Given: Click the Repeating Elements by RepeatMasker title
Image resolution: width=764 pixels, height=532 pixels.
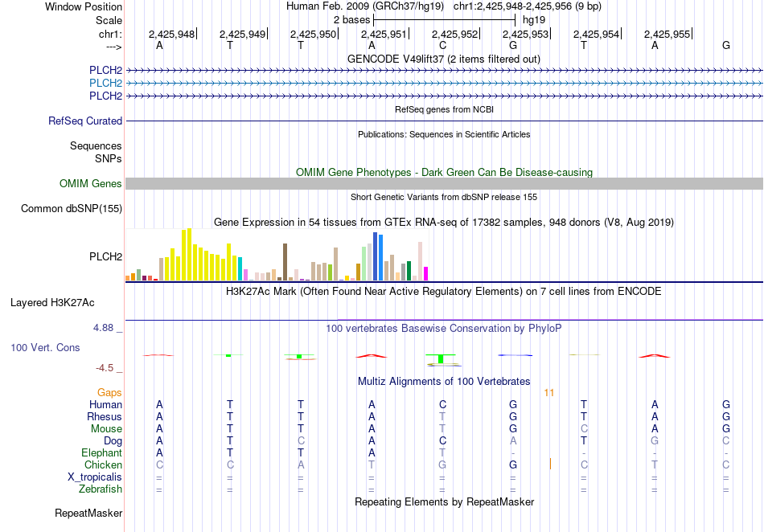Looking at the screenshot, I should 444,501.
